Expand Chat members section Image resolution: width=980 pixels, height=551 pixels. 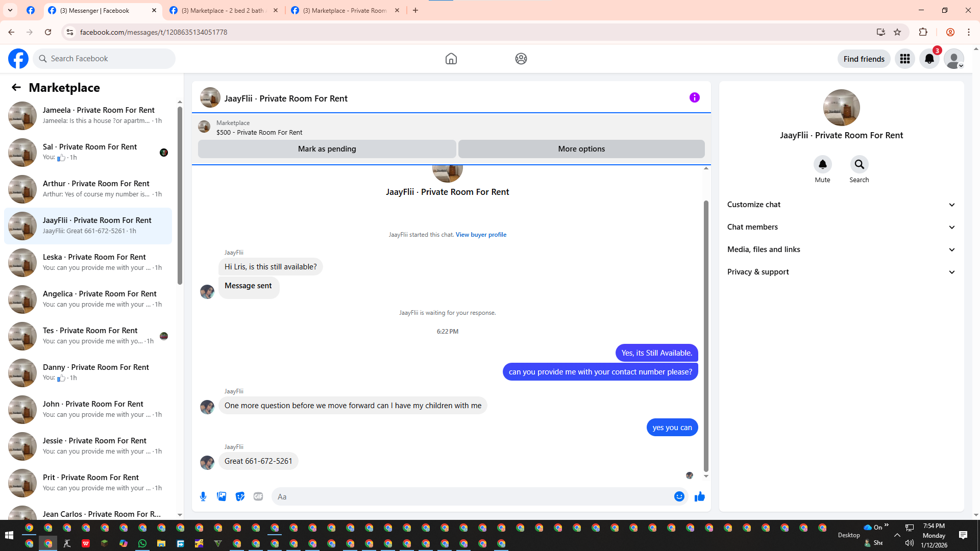tap(841, 227)
